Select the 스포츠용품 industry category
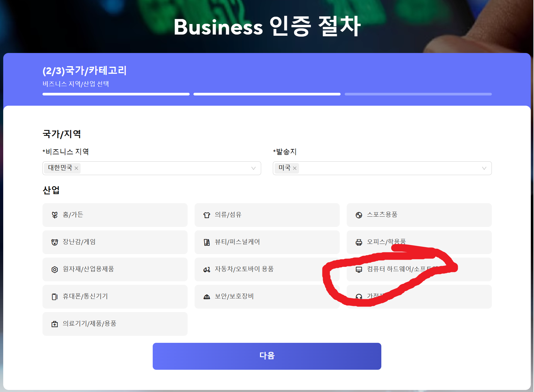Image resolution: width=534 pixels, height=392 pixels. click(419, 215)
